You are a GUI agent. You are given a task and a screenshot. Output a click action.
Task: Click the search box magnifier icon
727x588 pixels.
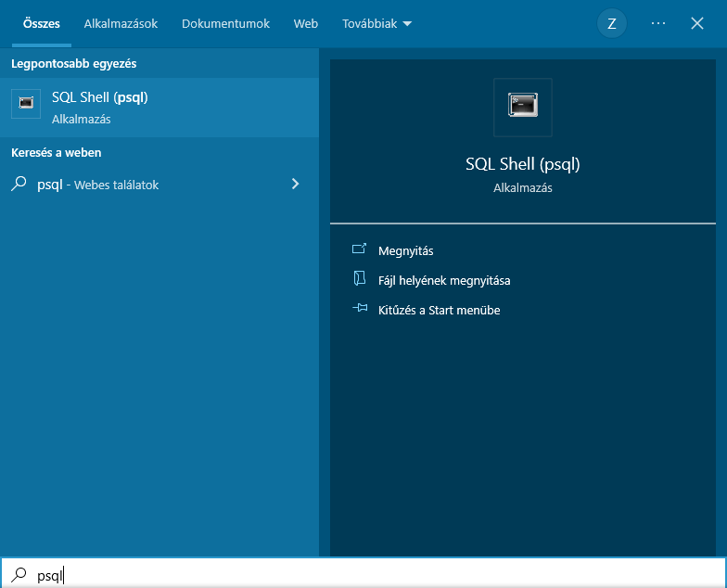pos(19,575)
